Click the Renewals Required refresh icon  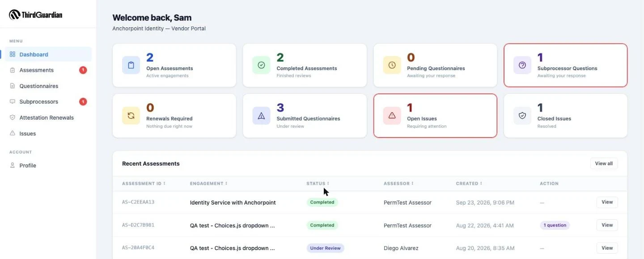click(131, 116)
